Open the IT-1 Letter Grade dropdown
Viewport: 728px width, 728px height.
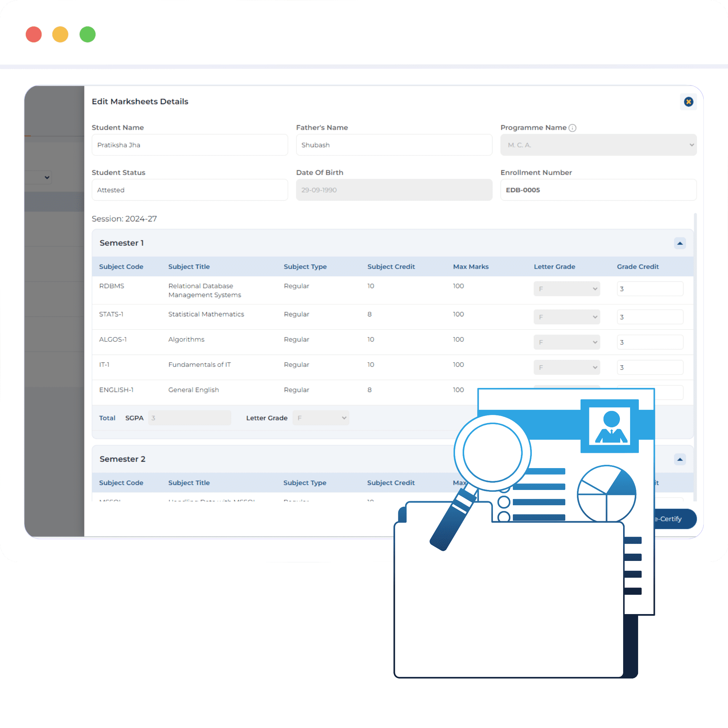[566, 367]
